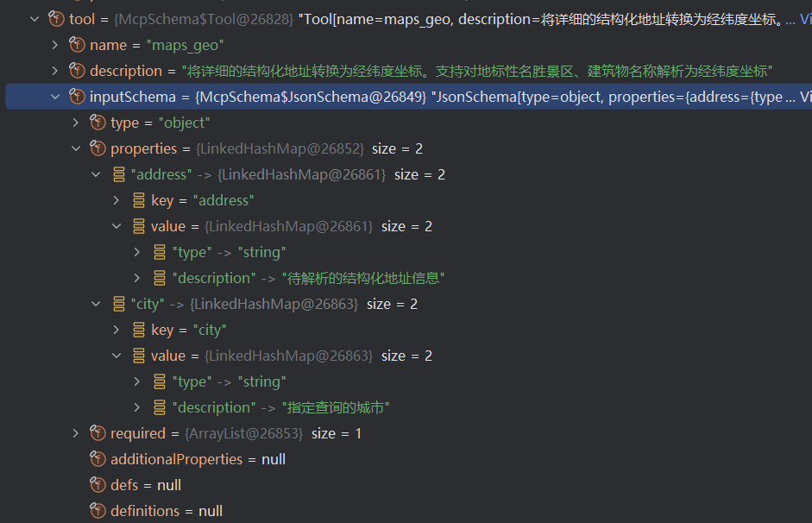Select the {McpSchema$JsonSchema@26849} reference

click(x=311, y=97)
